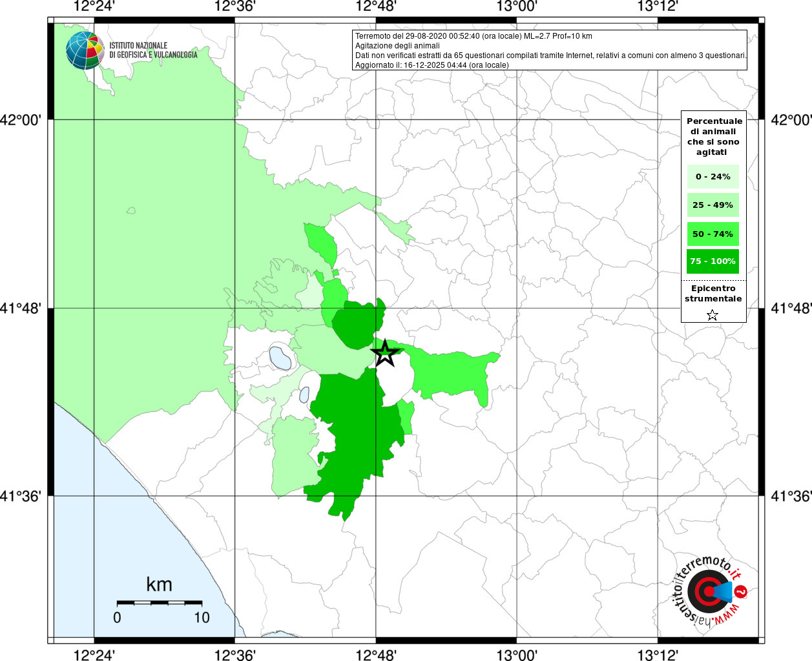Screen dimensions: 812x661
Task: Click the right axis label 42°00'
Action: (791, 120)
